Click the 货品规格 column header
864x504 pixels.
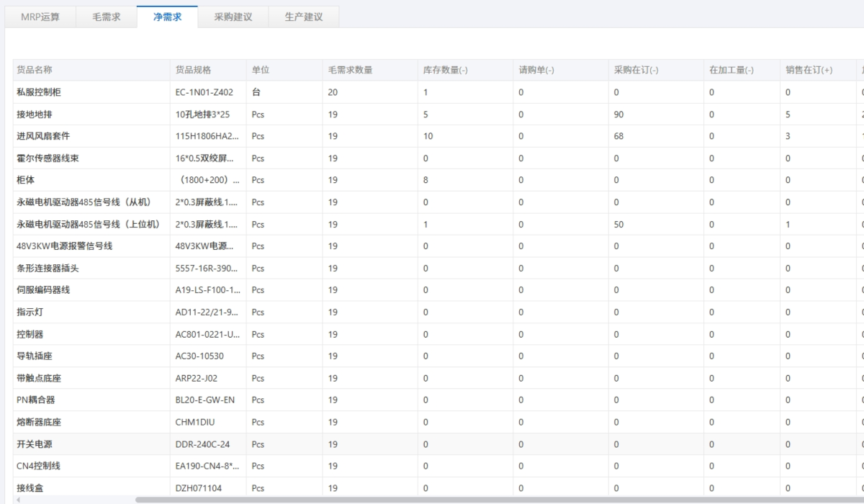click(x=193, y=70)
